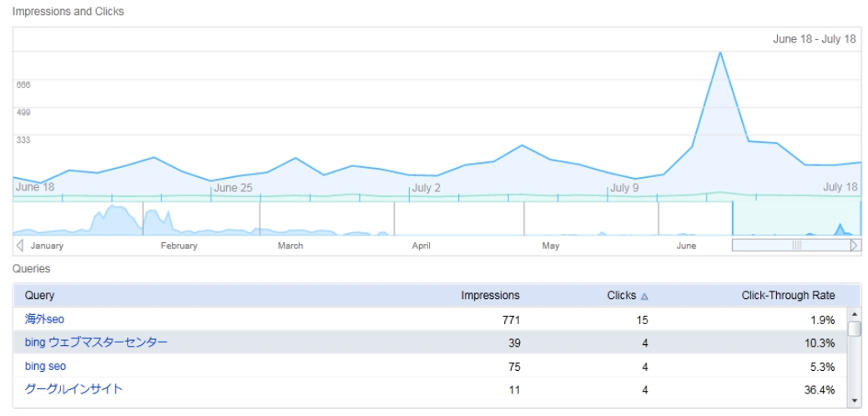Click the left arrow of the timeline scroller
The height and width of the screenshot is (416, 868).
tap(19, 246)
